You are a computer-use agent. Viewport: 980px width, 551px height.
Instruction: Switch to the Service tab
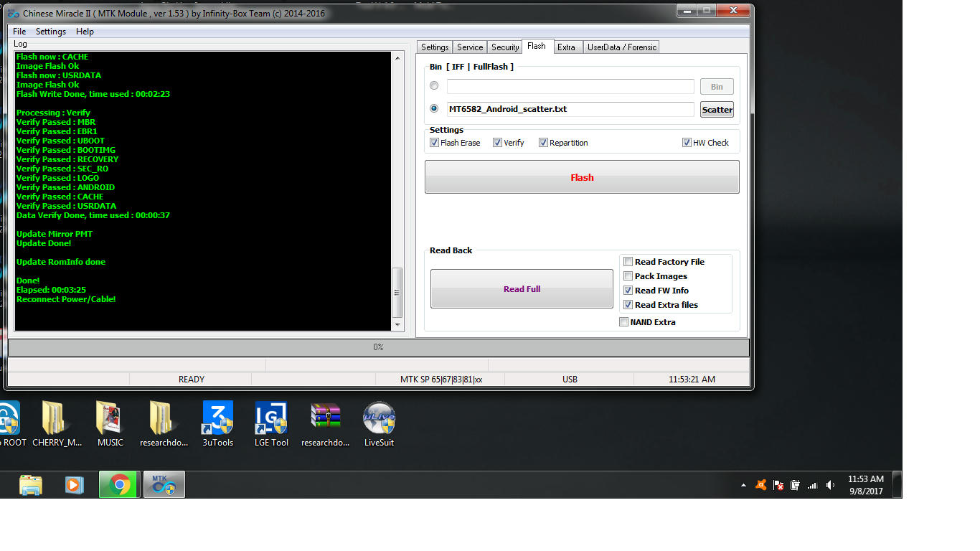[470, 47]
